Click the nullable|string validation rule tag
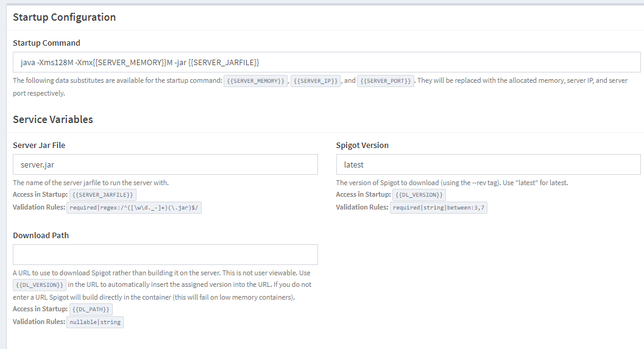The width and height of the screenshot is (644, 349). pos(95,322)
